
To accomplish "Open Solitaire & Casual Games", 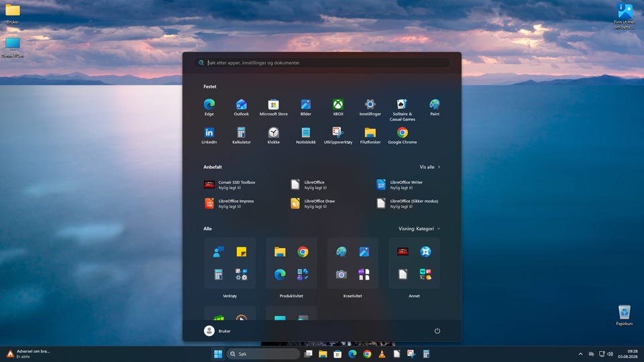I will pos(402,110).
